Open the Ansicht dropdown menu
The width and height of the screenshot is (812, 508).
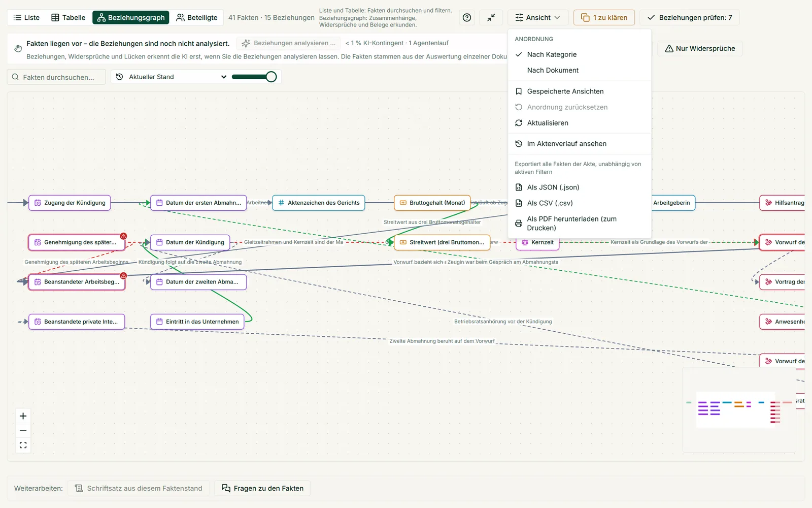[537, 17]
